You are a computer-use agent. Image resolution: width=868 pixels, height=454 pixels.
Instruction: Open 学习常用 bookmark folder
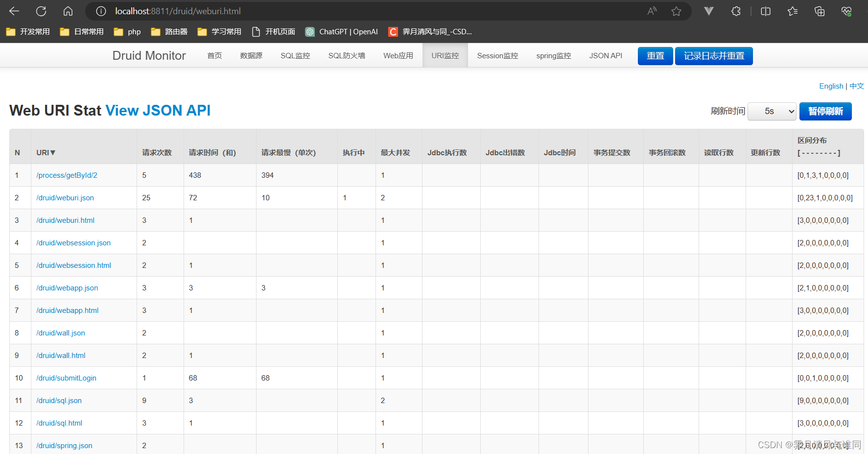click(x=219, y=31)
